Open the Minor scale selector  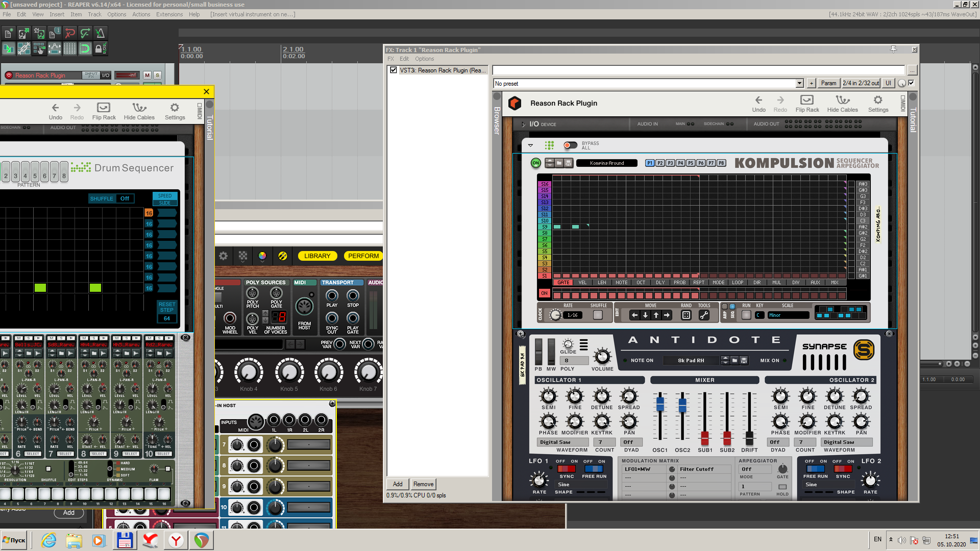tap(788, 315)
